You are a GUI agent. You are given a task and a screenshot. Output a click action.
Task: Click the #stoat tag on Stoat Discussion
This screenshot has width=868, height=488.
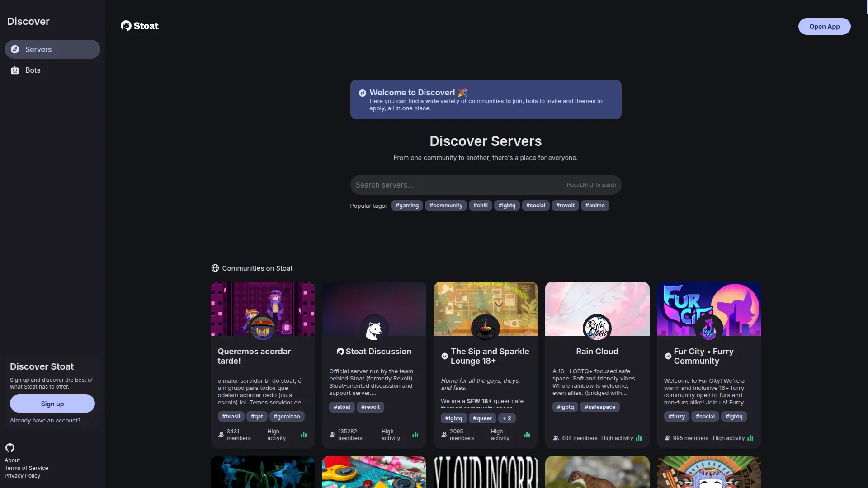pos(342,407)
